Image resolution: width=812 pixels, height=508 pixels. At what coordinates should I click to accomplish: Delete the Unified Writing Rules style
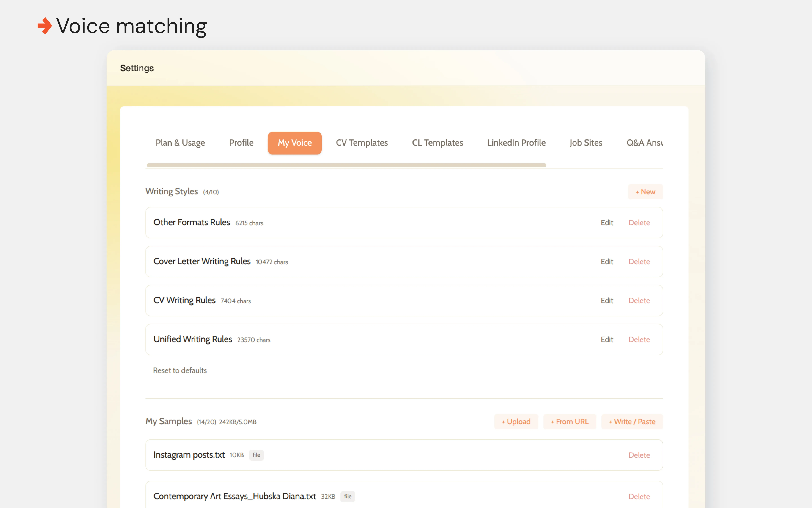coord(639,340)
